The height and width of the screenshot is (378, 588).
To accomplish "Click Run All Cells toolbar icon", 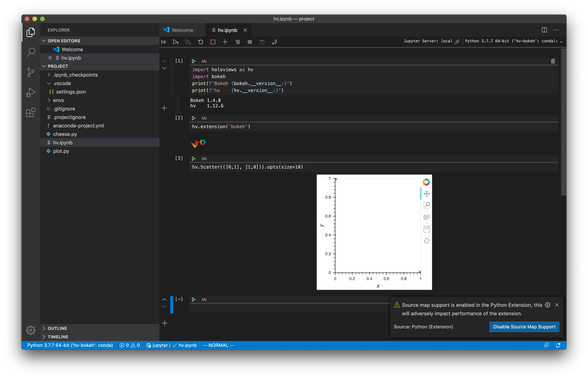I will 164,42.
